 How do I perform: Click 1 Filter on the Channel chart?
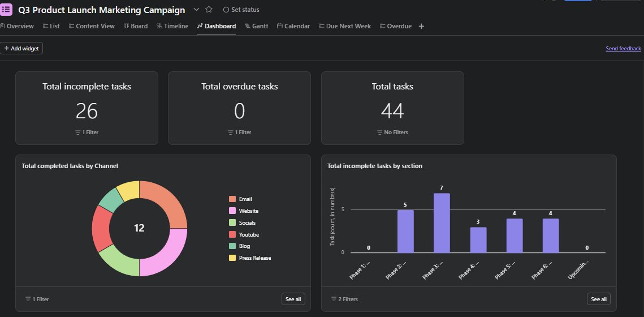[x=37, y=299]
